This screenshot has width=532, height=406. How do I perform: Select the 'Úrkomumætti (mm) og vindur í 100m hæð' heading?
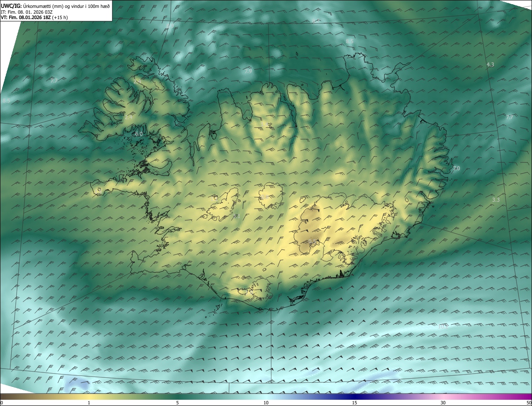tap(66, 6)
